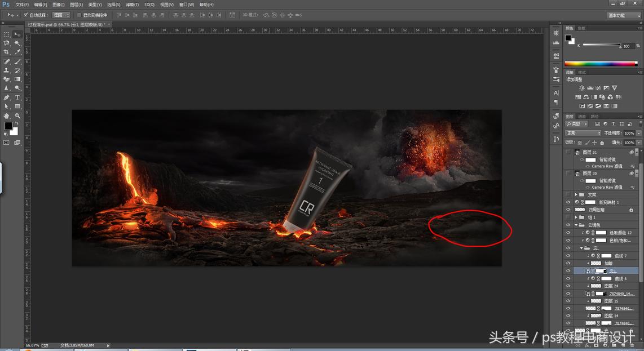
Task: Select the Eraser tool
Action: (7, 79)
